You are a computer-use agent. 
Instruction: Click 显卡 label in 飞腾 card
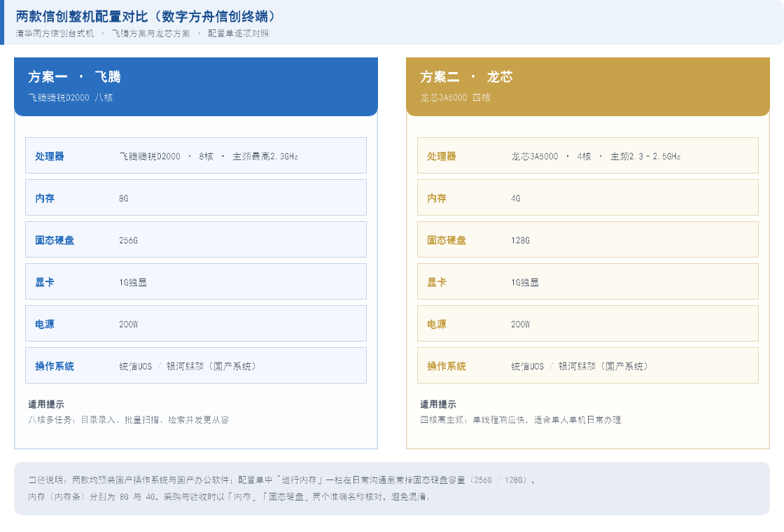click(45, 282)
